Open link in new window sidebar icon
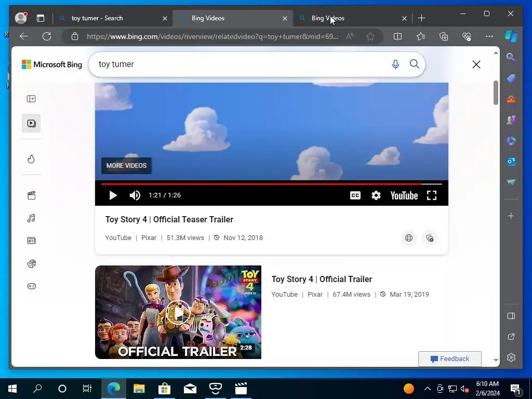The image size is (532, 399). click(x=511, y=337)
